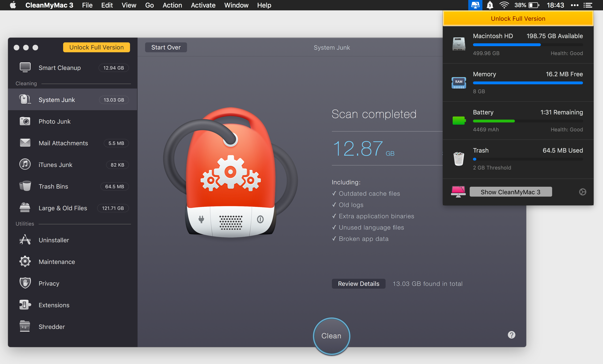The image size is (603, 364).
Task: Click Unlock Full Version in sidebar
Action: [96, 47]
